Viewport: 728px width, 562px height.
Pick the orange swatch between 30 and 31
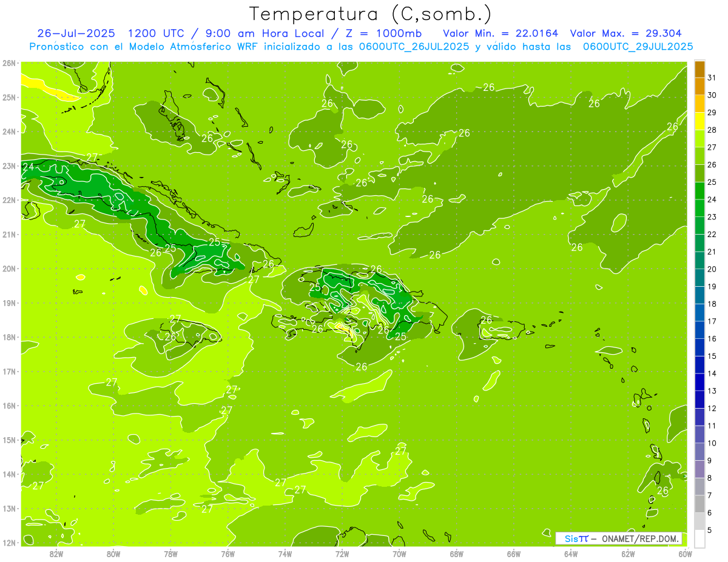point(699,87)
